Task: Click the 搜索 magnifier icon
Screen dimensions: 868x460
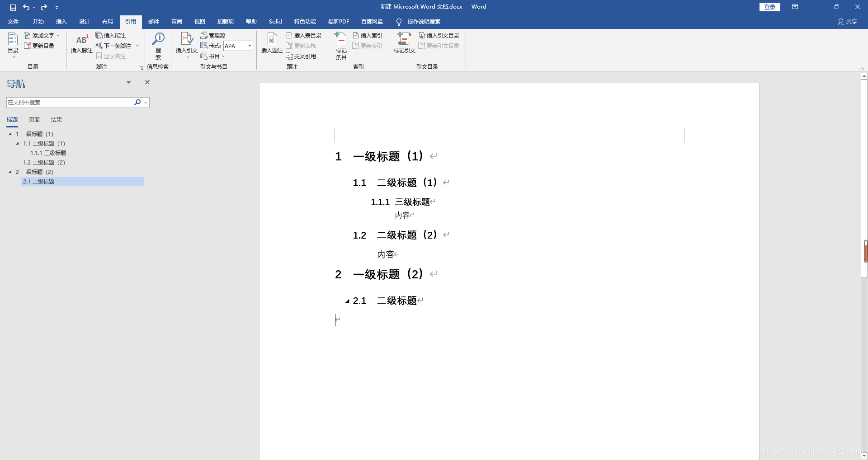Action: [158, 39]
